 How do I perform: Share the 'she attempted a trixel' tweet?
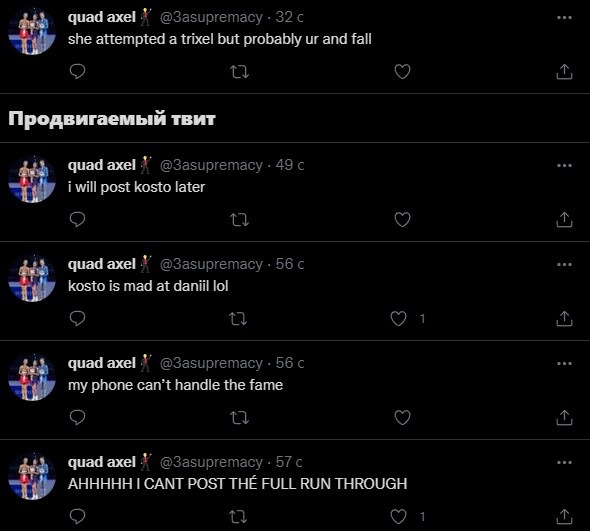pos(564,72)
